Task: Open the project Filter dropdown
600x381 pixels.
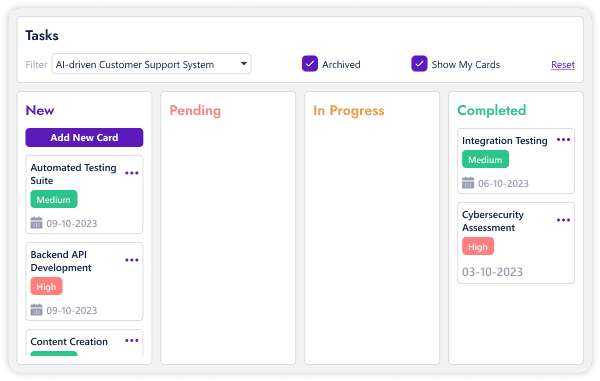Action: pyautogui.click(x=152, y=64)
